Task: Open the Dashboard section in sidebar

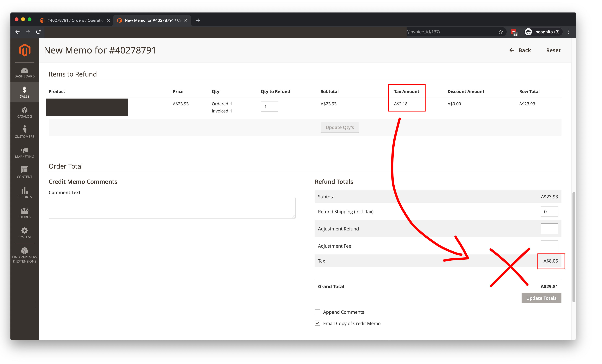Action: (24, 72)
